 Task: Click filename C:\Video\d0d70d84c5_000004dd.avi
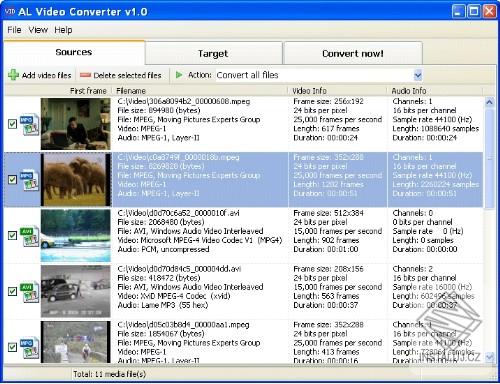(179, 269)
